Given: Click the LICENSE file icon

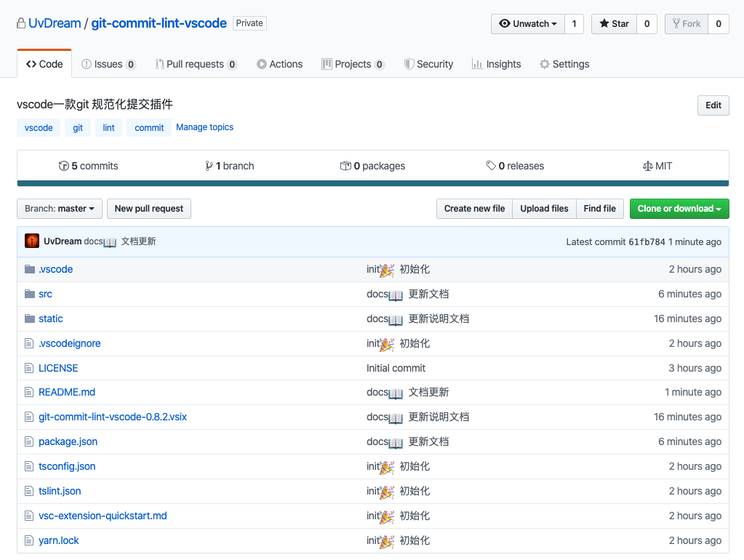Looking at the screenshot, I should (x=29, y=368).
